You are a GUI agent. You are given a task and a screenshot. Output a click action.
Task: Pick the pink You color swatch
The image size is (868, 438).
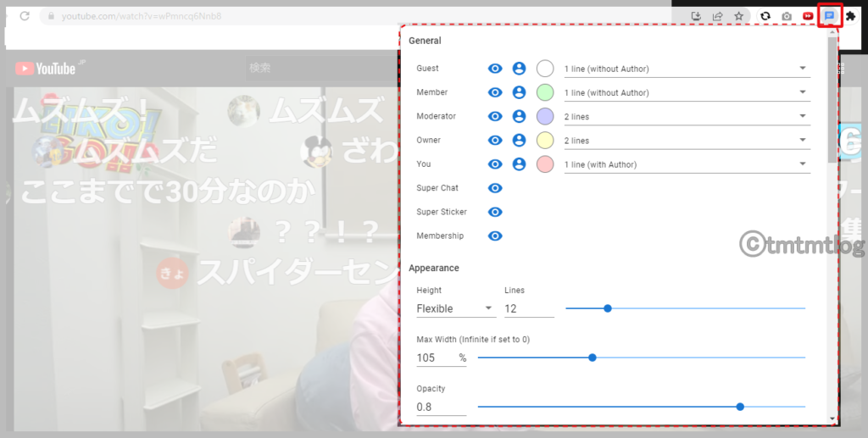545,164
